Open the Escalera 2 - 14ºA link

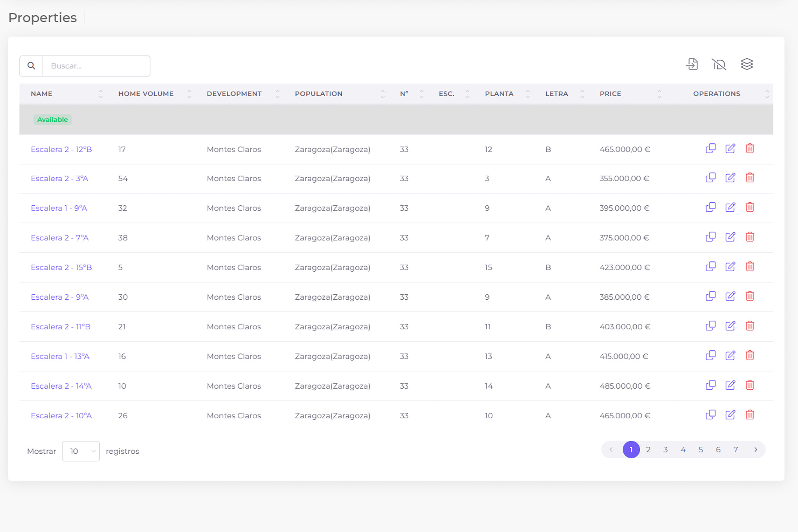coord(61,386)
